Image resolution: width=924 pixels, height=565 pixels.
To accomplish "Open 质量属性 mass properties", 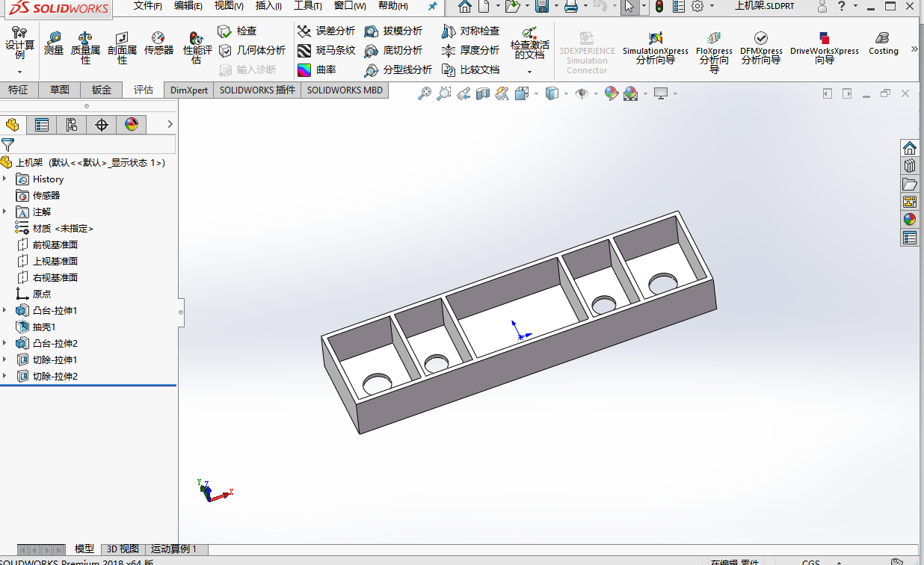I will tap(85, 48).
